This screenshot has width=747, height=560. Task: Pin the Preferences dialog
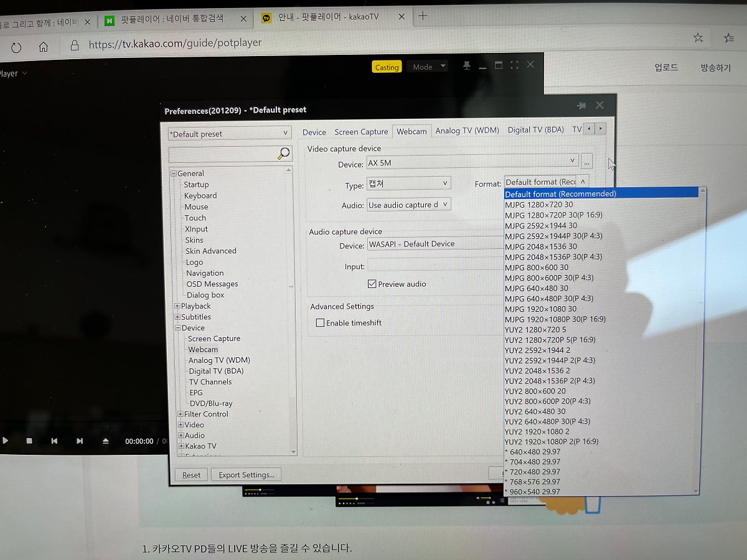581,106
